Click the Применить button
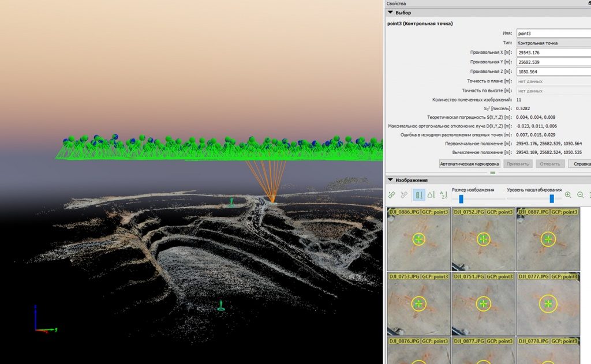Viewport: 591px width, 364px height. [x=518, y=164]
